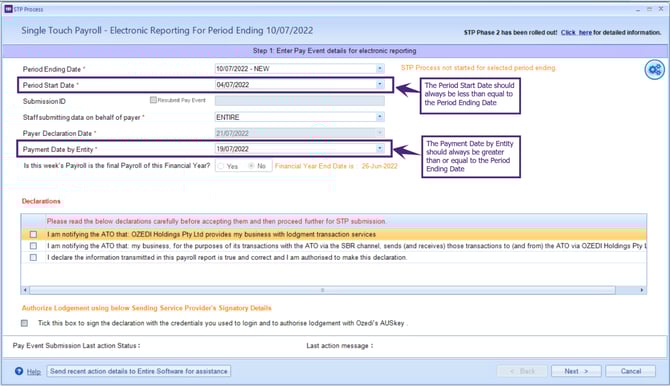Close the STP Process window
The width and height of the screenshot is (670, 386).
[x=661, y=9]
